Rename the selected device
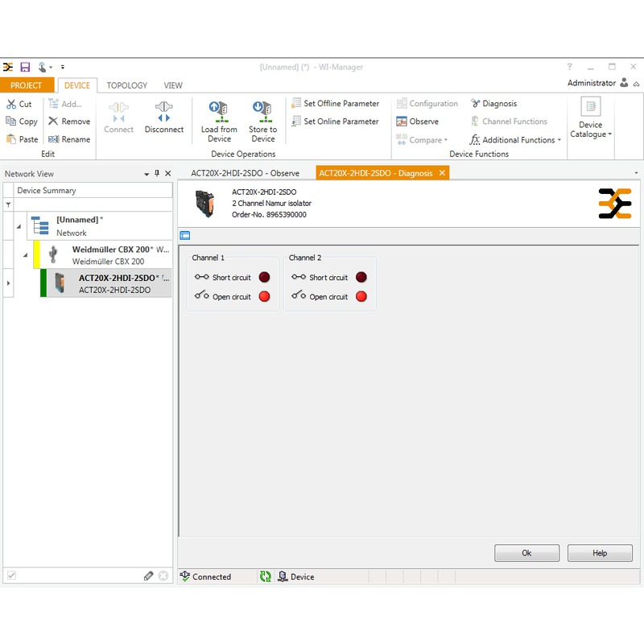Image resolution: width=644 pixels, height=644 pixels. point(69,139)
